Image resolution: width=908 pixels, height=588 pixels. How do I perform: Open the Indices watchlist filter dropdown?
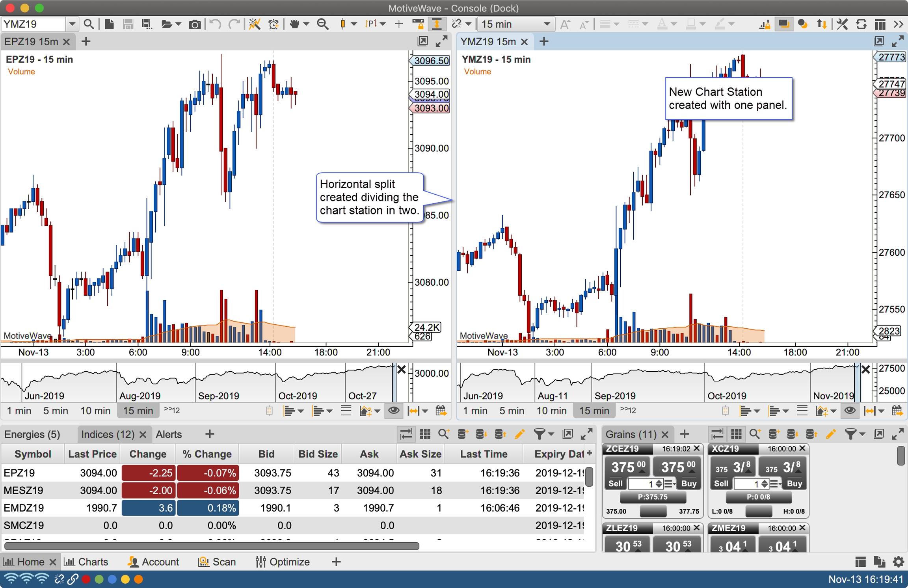[x=543, y=434]
